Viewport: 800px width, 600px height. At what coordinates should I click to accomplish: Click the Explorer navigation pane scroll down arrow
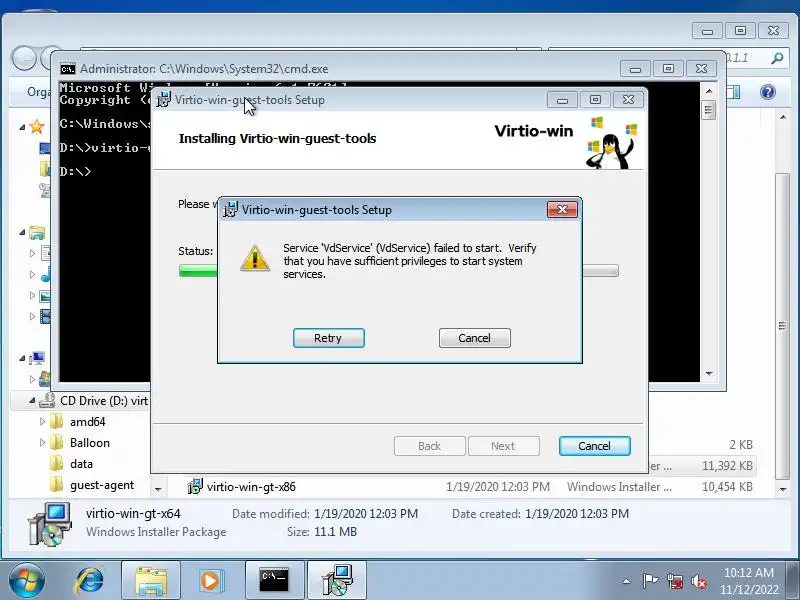158,489
